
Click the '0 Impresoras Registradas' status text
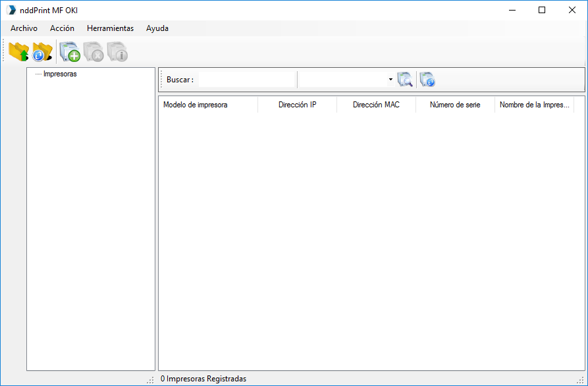[x=203, y=379]
